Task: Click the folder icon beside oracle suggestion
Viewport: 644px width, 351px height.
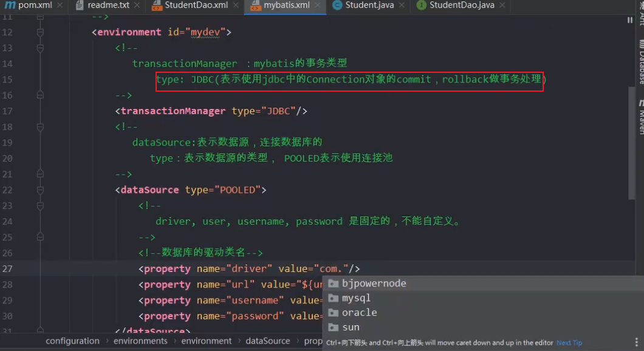Action: click(x=333, y=312)
